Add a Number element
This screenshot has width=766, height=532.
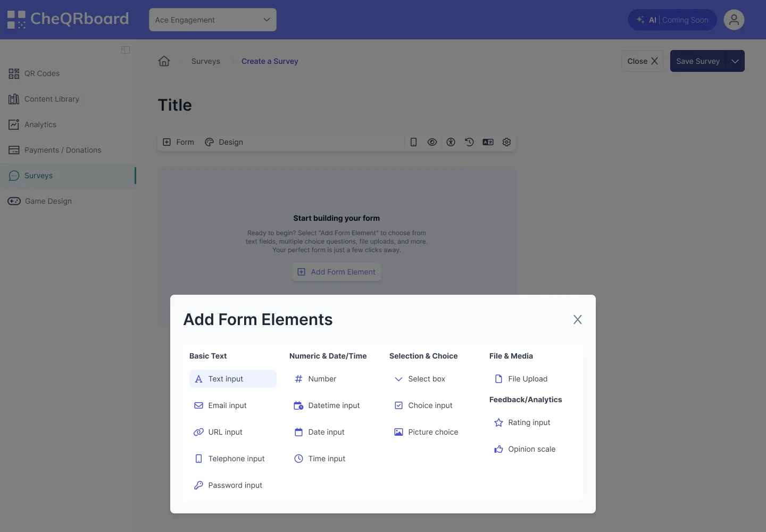333,379
